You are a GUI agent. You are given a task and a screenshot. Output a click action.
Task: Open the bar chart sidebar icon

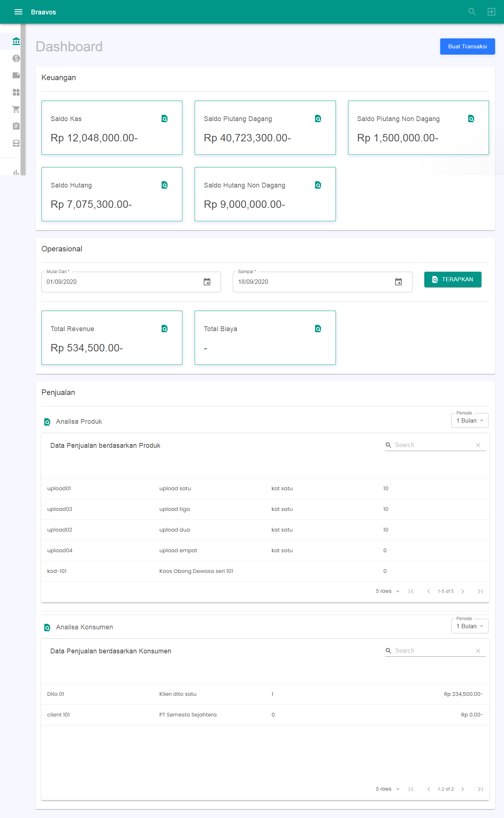click(16, 172)
